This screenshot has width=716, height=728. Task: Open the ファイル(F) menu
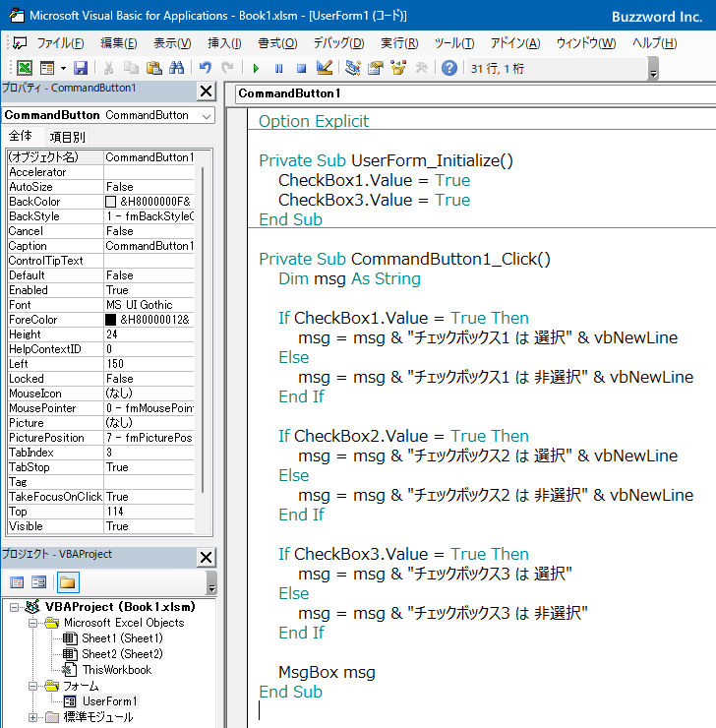60,43
